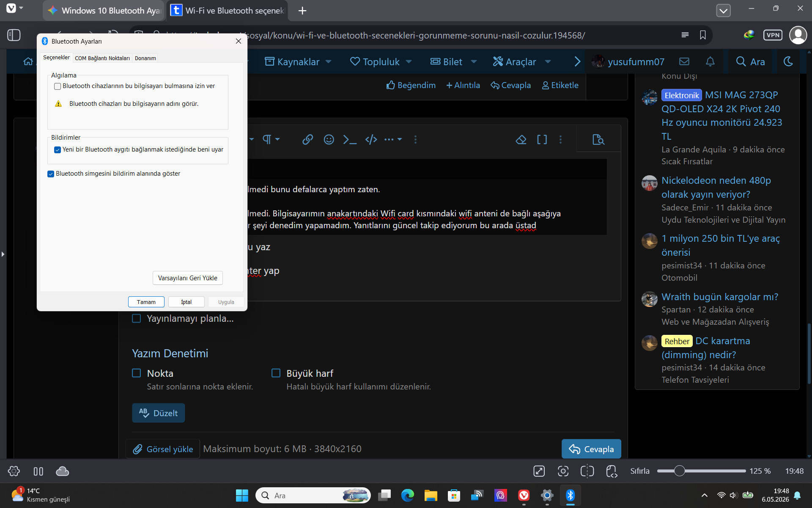Click the Görsel yükle button

coord(163,449)
